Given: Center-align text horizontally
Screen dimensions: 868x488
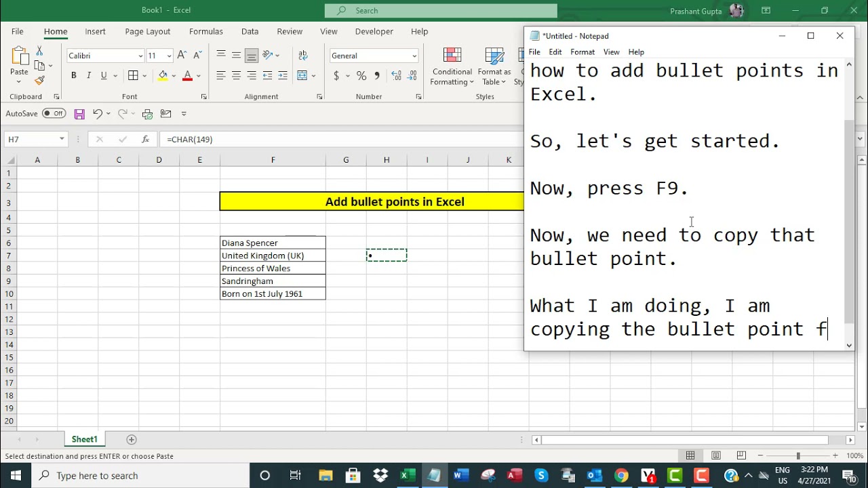Looking at the screenshot, I should 236,75.
